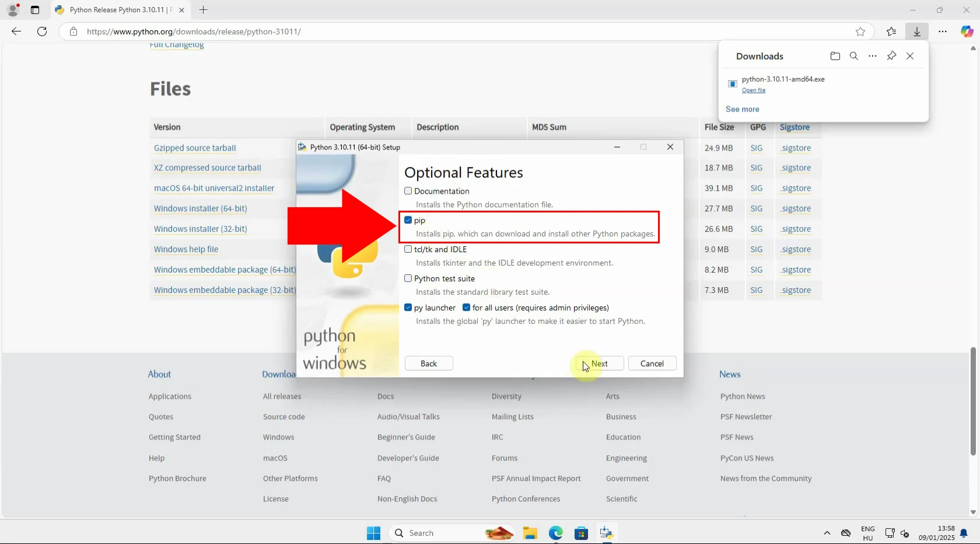Open the ENG HU language indicator

[868, 533]
